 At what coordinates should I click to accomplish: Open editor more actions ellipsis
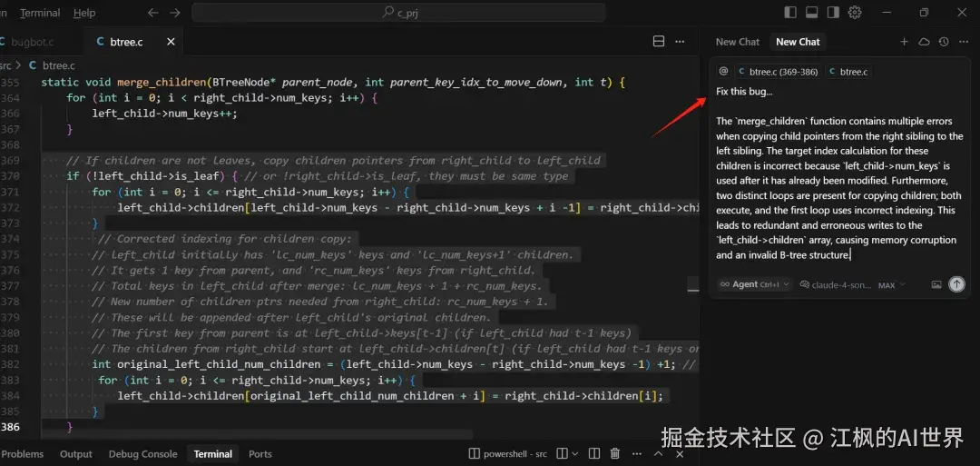pyautogui.click(x=680, y=41)
